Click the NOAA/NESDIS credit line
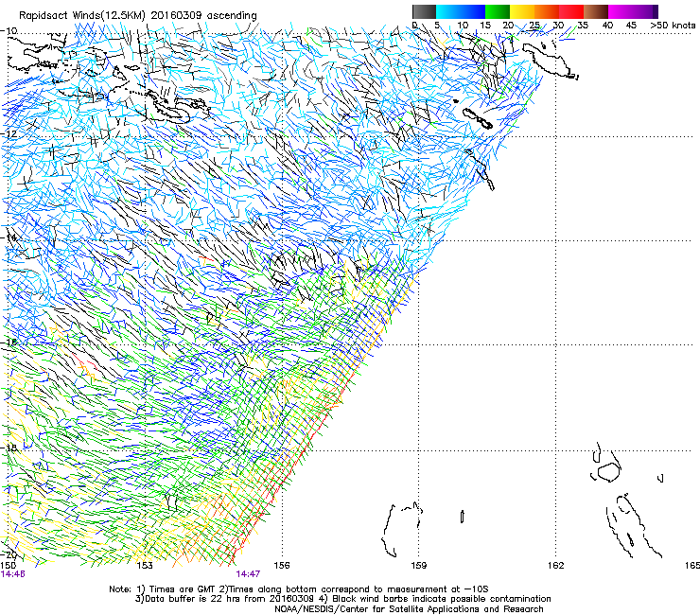The height and width of the screenshot is (615, 700). coord(409,609)
